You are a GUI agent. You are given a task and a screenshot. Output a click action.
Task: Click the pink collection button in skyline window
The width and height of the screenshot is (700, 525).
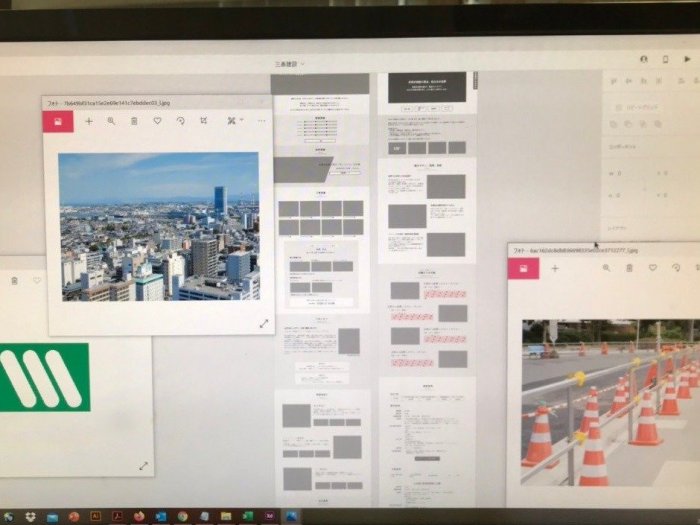coord(58,121)
